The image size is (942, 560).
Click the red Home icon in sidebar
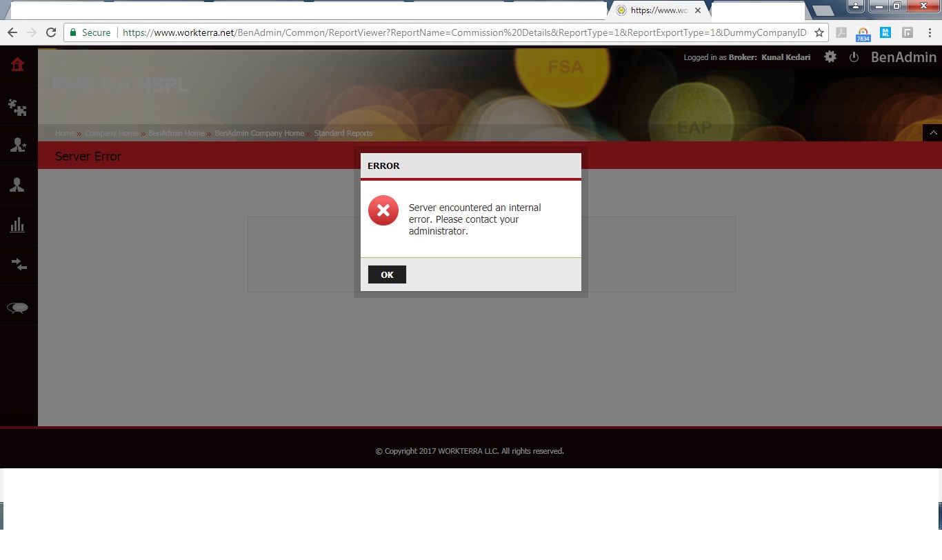point(17,65)
